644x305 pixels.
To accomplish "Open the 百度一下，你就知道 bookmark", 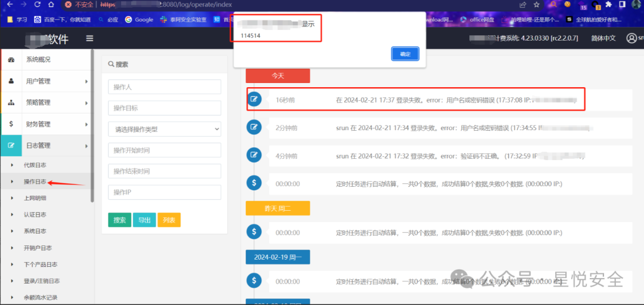I will (x=63, y=19).
